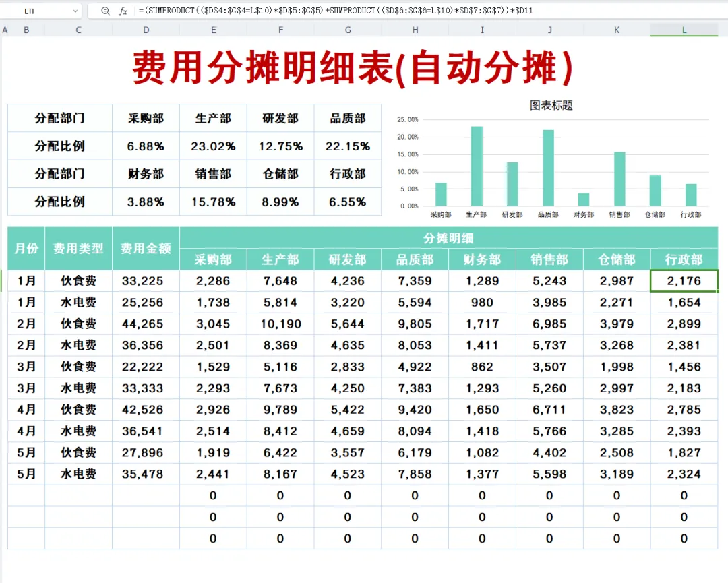Click the cell 3,979 under 仓储部
This screenshot has width=728, height=583.
[x=617, y=324]
